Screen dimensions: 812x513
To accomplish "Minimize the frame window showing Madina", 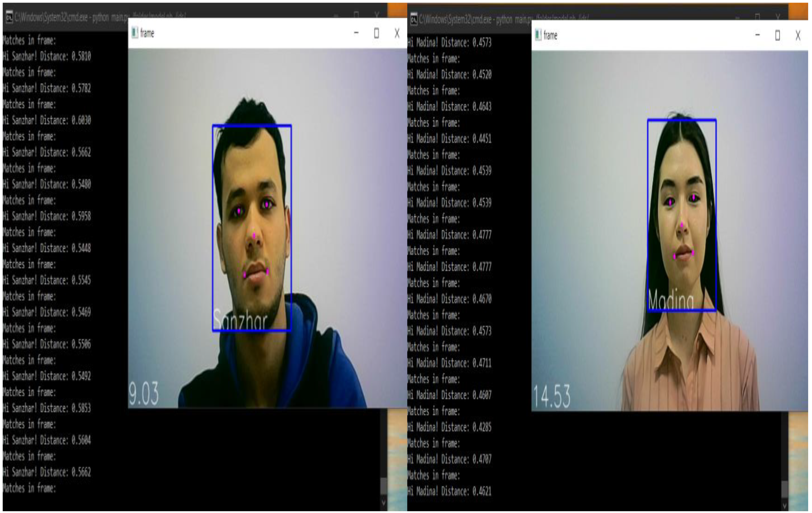I will point(757,35).
